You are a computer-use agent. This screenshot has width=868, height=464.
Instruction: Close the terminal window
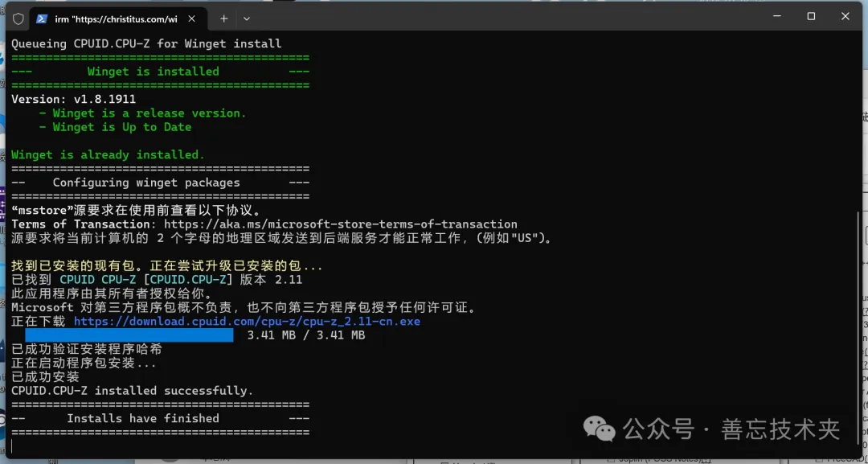pos(845,17)
